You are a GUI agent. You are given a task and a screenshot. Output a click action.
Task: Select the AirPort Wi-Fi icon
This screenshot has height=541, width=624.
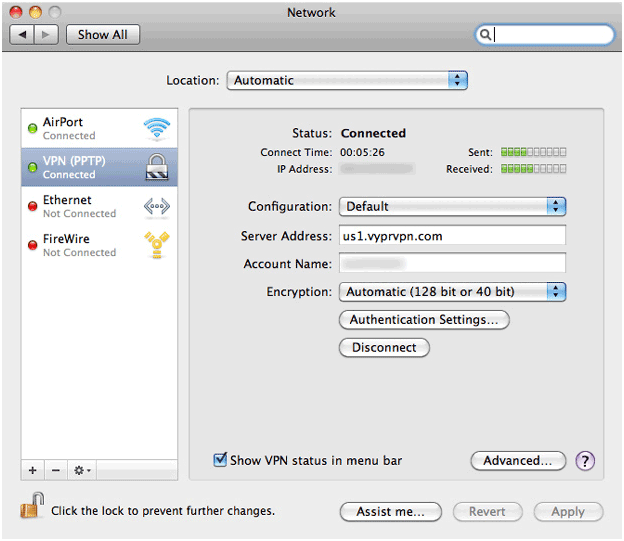coord(157,129)
